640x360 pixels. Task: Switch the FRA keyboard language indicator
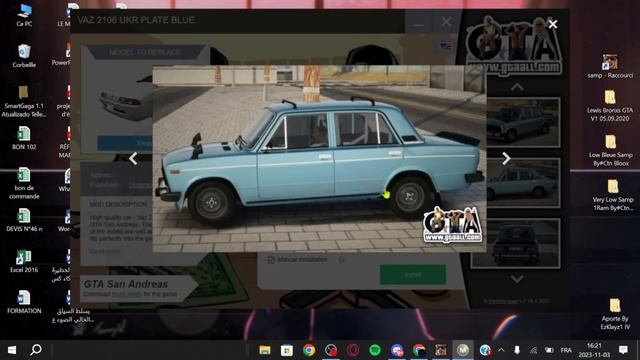click(x=566, y=350)
